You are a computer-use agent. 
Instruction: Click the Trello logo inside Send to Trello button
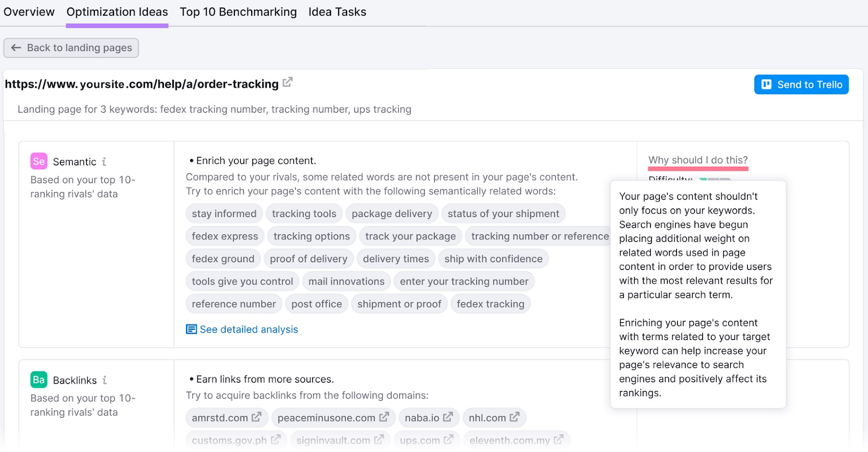tap(767, 84)
